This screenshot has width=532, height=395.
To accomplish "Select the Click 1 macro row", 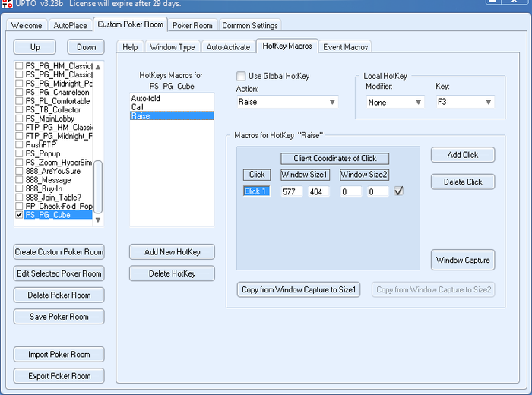I will 257,191.
